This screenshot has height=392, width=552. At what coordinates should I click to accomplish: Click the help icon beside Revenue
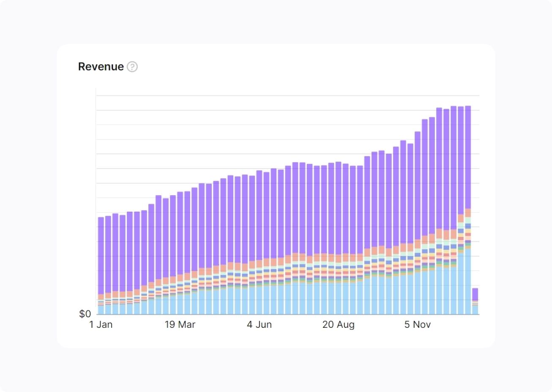132,67
